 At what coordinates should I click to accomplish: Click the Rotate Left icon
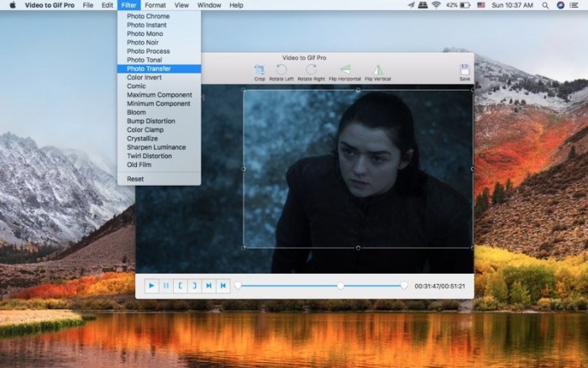(x=282, y=71)
